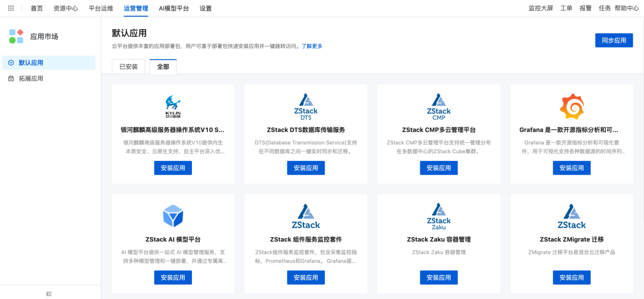The height and width of the screenshot is (299, 644).
Task: Click title ZStack CMP多云管理平台
Action: 439,130
